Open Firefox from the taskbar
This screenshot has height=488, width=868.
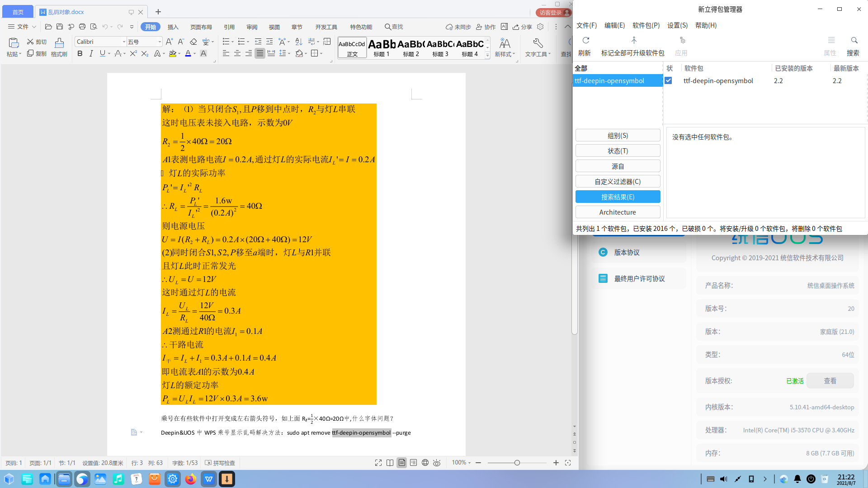point(191,479)
